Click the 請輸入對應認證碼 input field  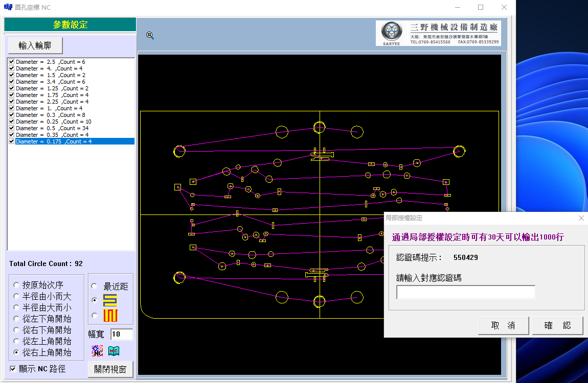pyautogui.click(x=465, y=292)
